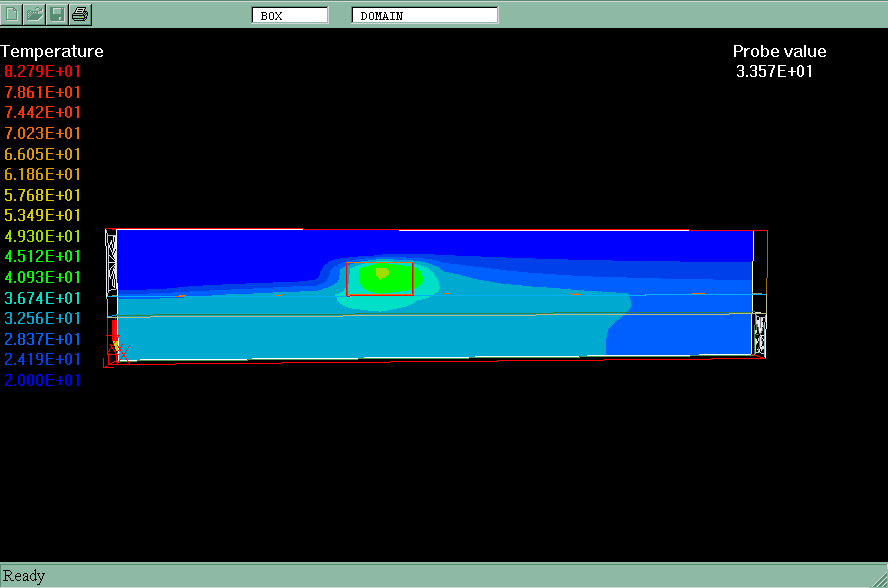Screen dimensions: 888x588
Task: Click the 3.256E+01 cyan legend value
Action: point(43,319)
